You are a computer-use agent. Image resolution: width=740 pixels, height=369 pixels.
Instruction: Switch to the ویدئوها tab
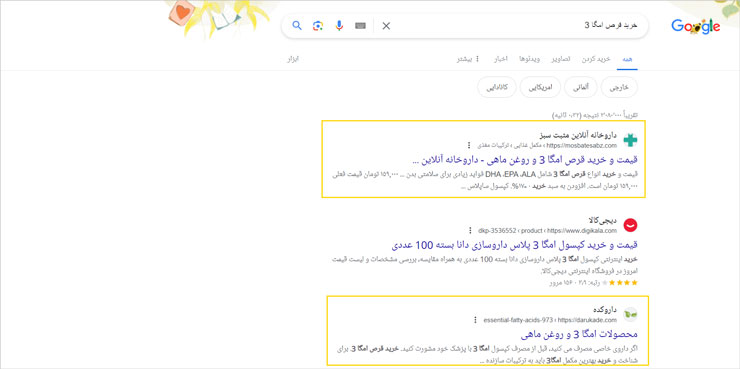529,59
